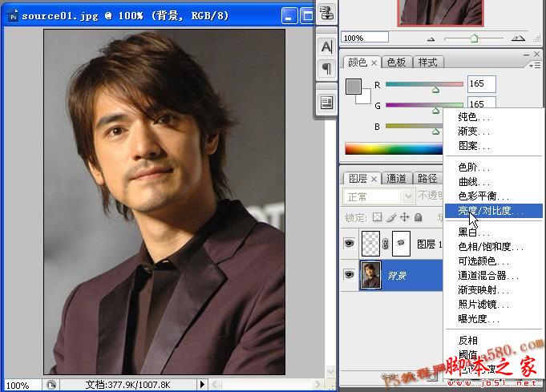
Task: Choose 可选颜色... menu item
Action: (x=493, y=261)
